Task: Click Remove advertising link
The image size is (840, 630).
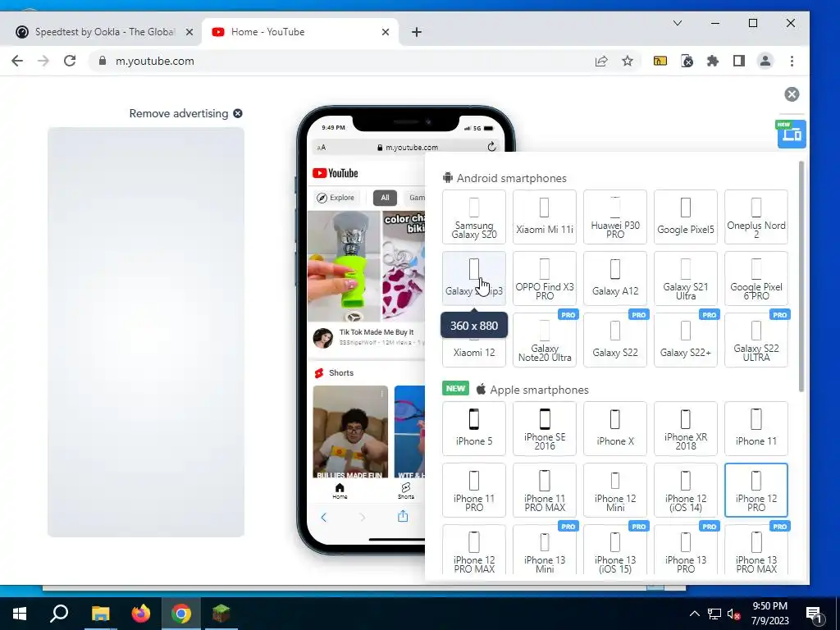Action: pyautogui.click(x=185, y=113)
